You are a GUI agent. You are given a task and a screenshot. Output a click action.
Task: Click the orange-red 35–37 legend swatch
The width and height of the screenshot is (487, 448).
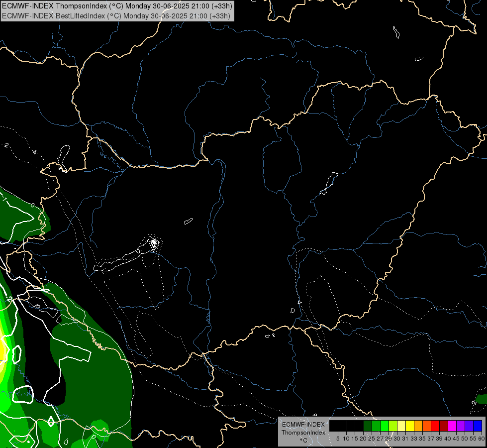427,426
